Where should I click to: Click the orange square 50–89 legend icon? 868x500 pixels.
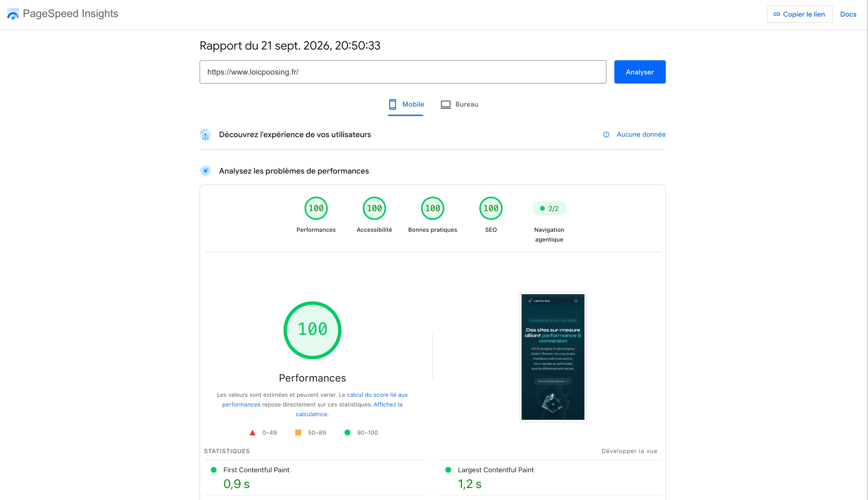coord(298,433)
